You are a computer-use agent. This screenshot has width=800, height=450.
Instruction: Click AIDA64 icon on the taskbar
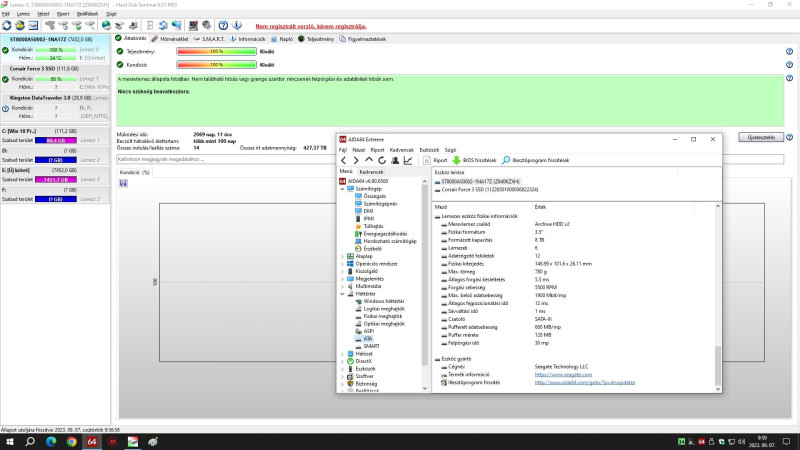[92, 441]
